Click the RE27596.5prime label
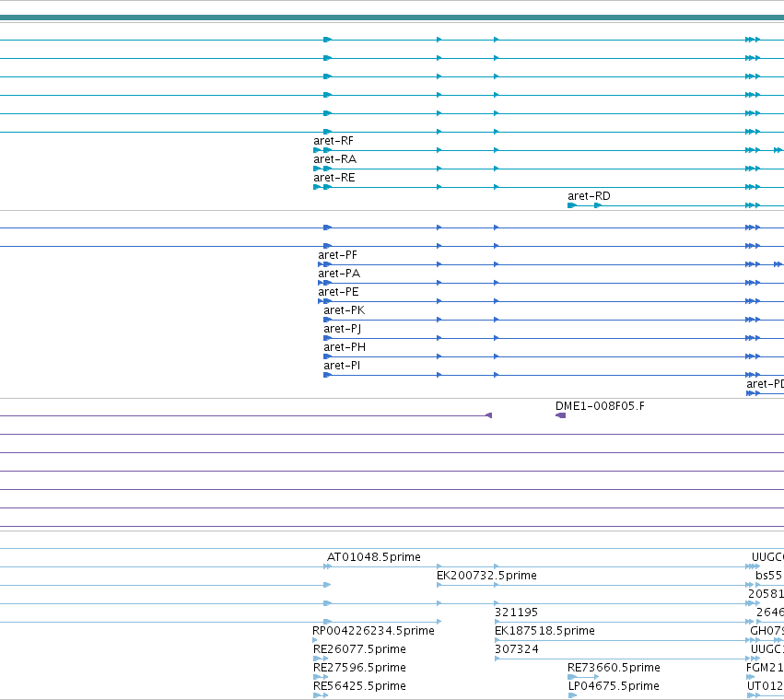 point(359,668)
